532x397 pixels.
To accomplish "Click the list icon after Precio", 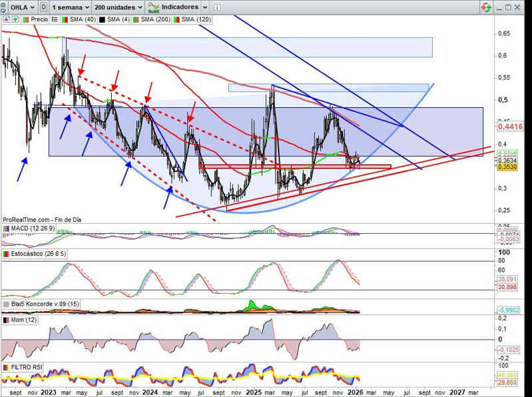I will click(x=55, y=19).
